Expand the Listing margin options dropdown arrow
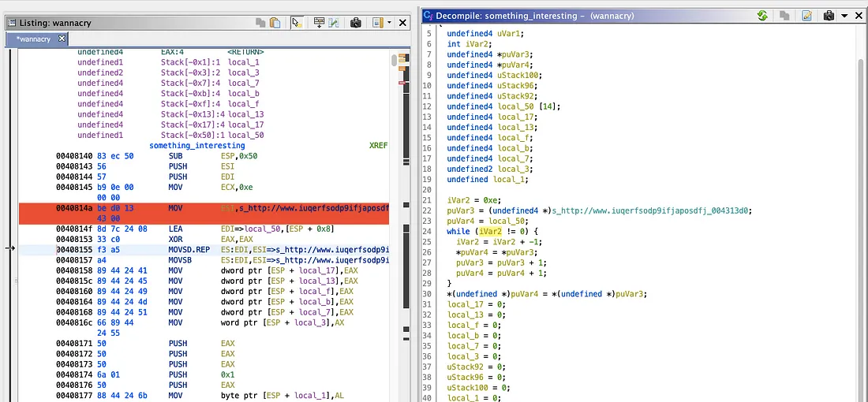868x402 pixels. (389, 23)
